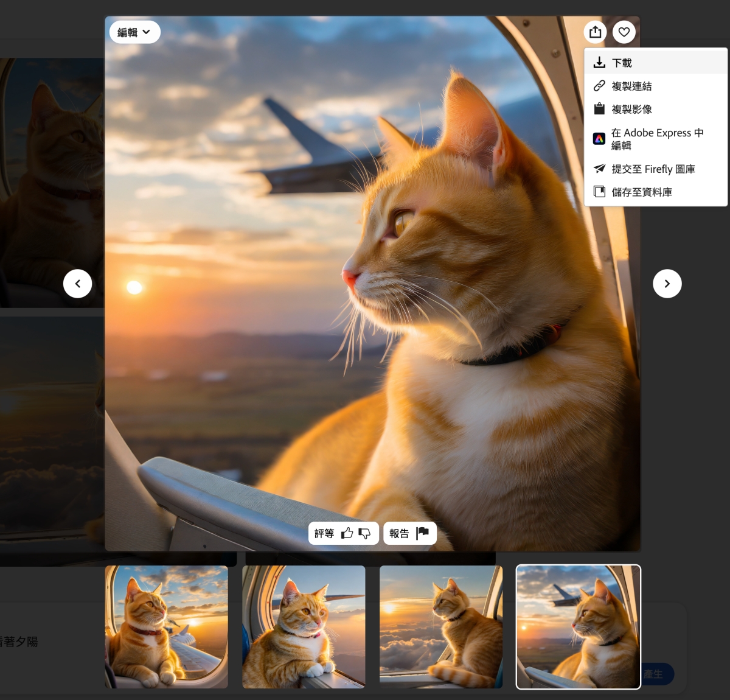Select the second cat thumbnail
Viewport: 730px width, 700px height.
pyautogui.click(x=304, y=626)
